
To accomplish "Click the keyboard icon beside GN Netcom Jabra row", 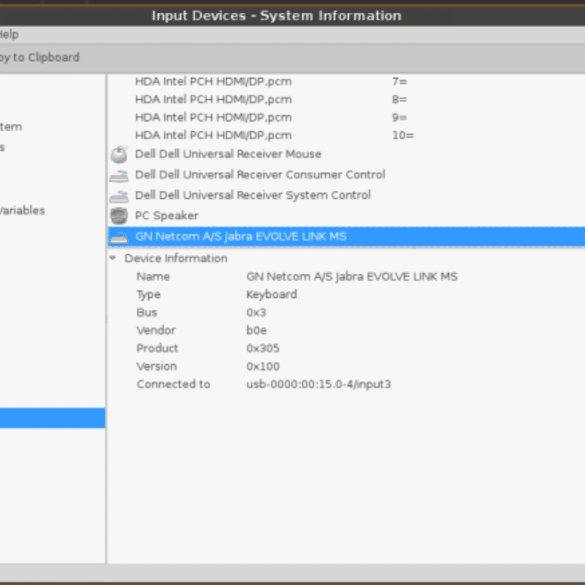I will 119,237.
